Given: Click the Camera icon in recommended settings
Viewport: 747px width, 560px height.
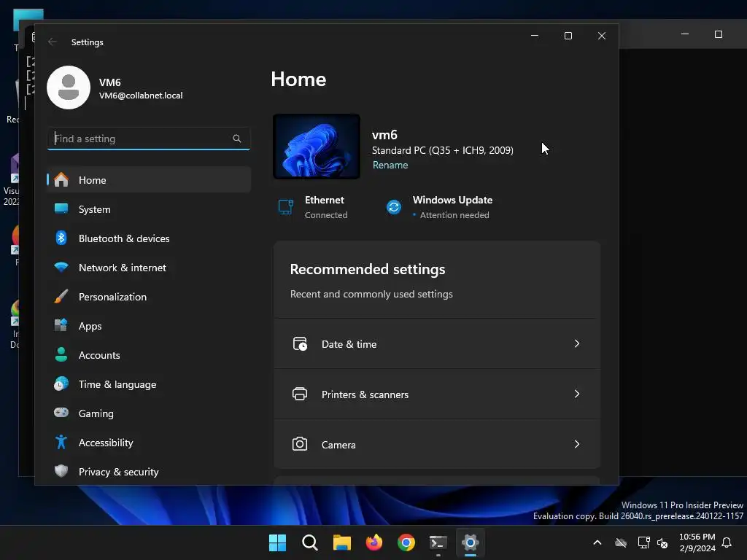Looking at the screenshot, I should click(x=300, y=444).
